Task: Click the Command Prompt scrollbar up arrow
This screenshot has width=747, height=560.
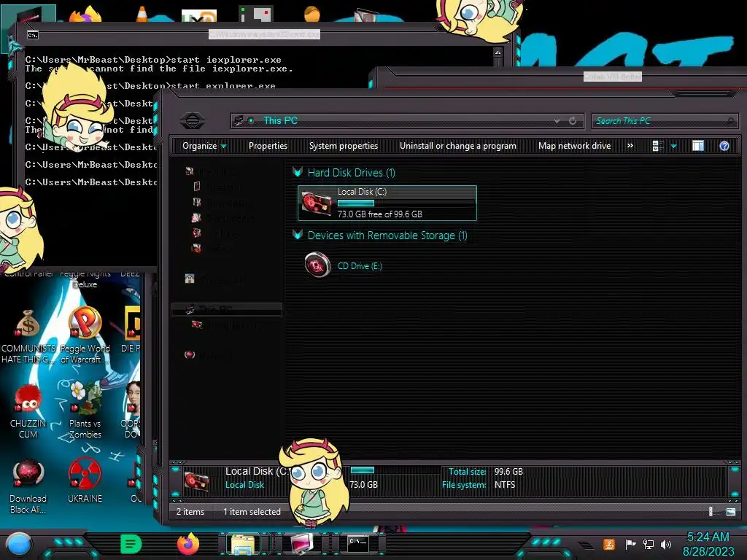Action: click(498, 52)
